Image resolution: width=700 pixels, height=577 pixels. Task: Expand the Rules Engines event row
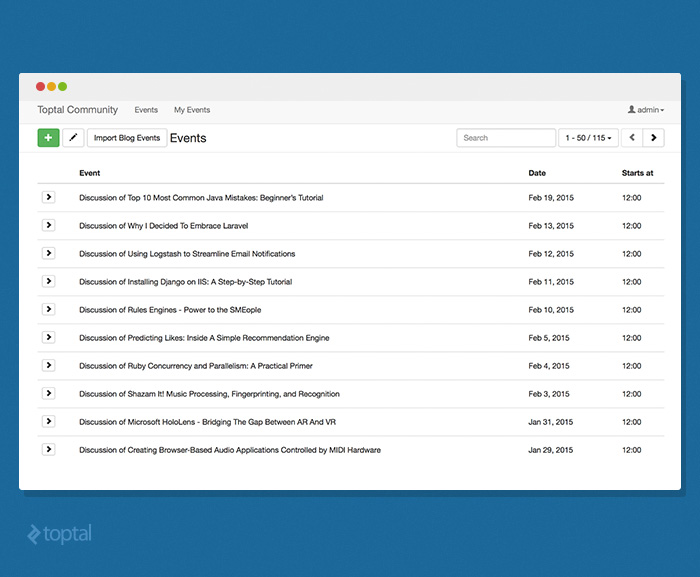pyautogui.click(x=48, y=309)
